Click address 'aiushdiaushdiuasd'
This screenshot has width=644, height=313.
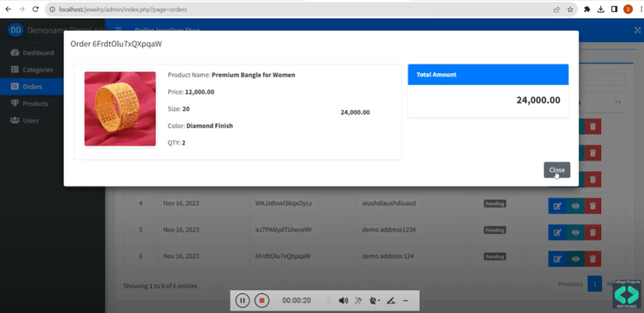point(389,203)
